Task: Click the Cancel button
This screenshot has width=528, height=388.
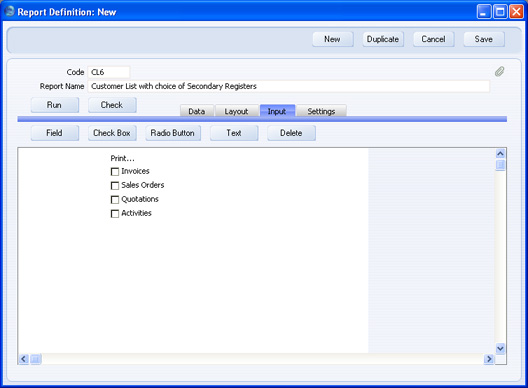Action: (x=433, y=39)
